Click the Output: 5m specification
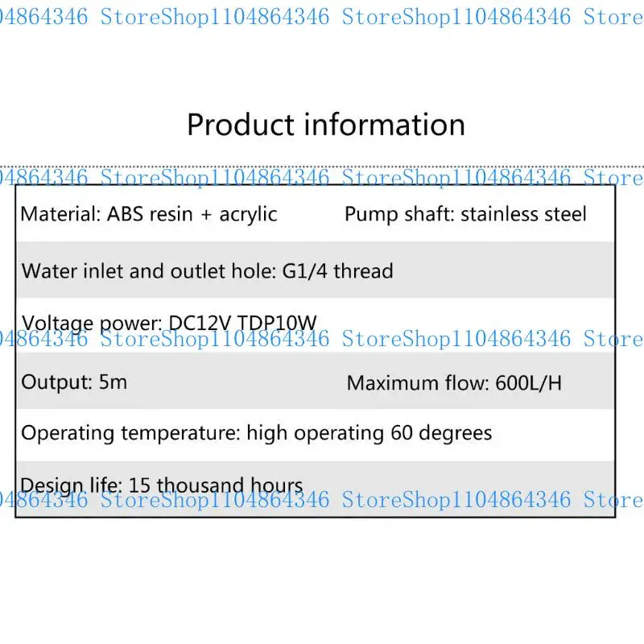 [74, 382]
